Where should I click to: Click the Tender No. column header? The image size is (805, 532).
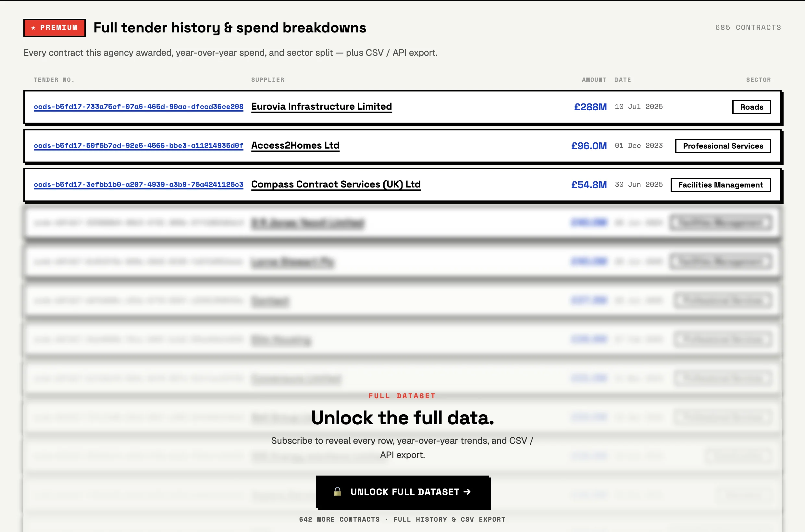tap(54, 80)
